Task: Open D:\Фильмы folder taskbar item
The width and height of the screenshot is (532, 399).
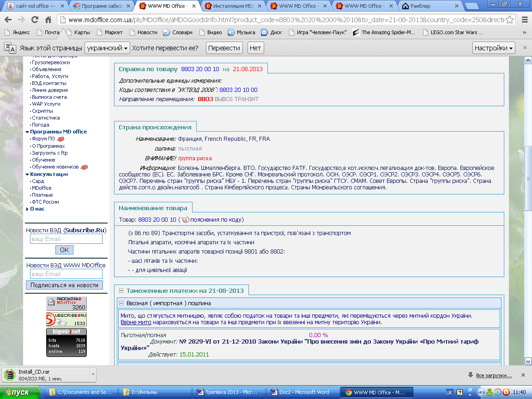Action: pyautogui.click(x=155, y=392)
